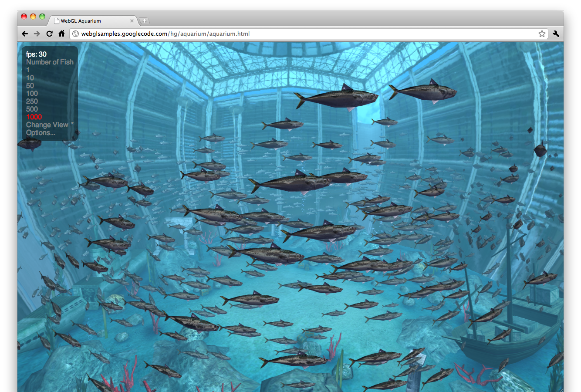Screen dimensions: 581x392
Task: Click the address bar URL field
Action: coord(308,34)
